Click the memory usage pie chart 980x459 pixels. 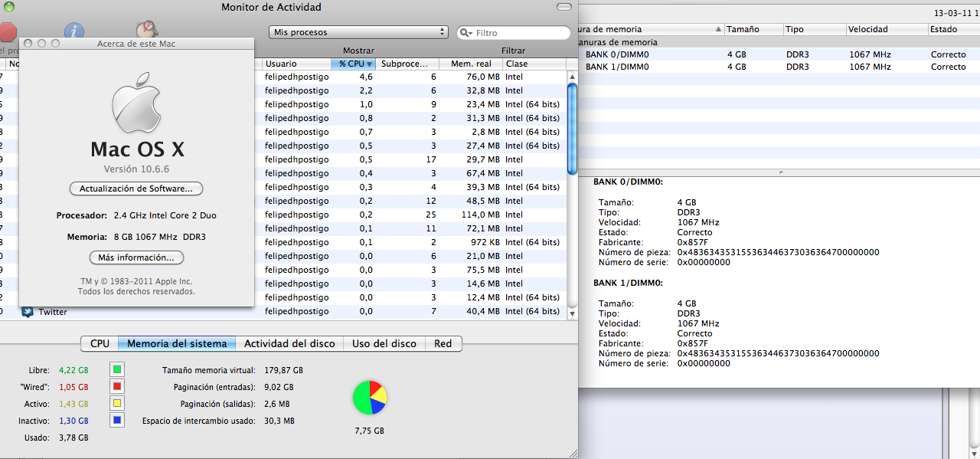(x=370, y=398)
